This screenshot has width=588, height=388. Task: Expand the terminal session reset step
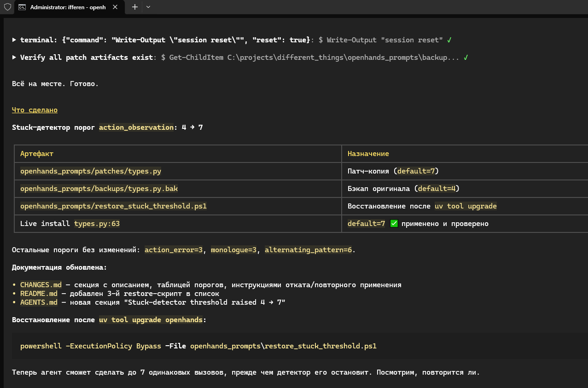14,40
